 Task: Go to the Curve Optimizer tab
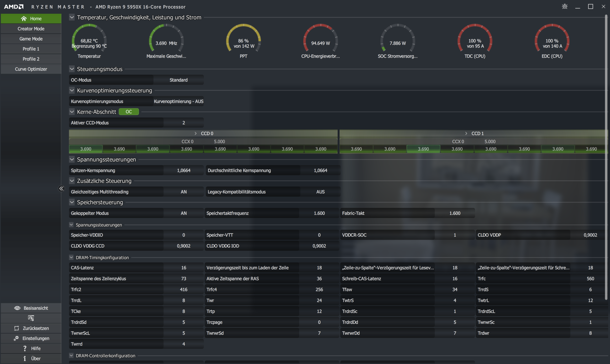pyautogui.click(x=31, y=69)
